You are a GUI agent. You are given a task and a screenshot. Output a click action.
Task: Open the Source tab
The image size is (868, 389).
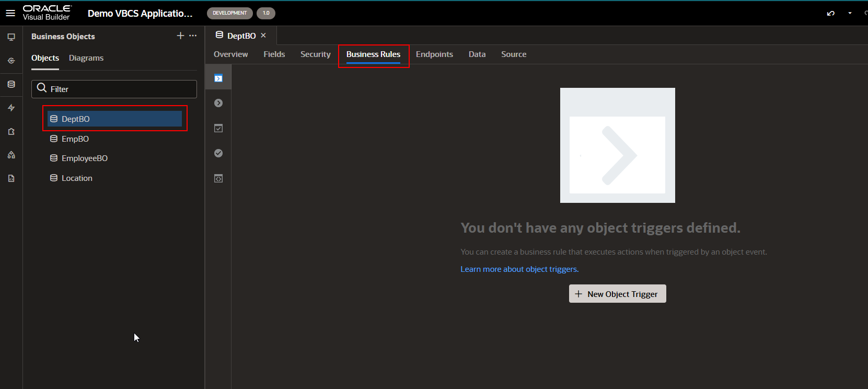514,54
